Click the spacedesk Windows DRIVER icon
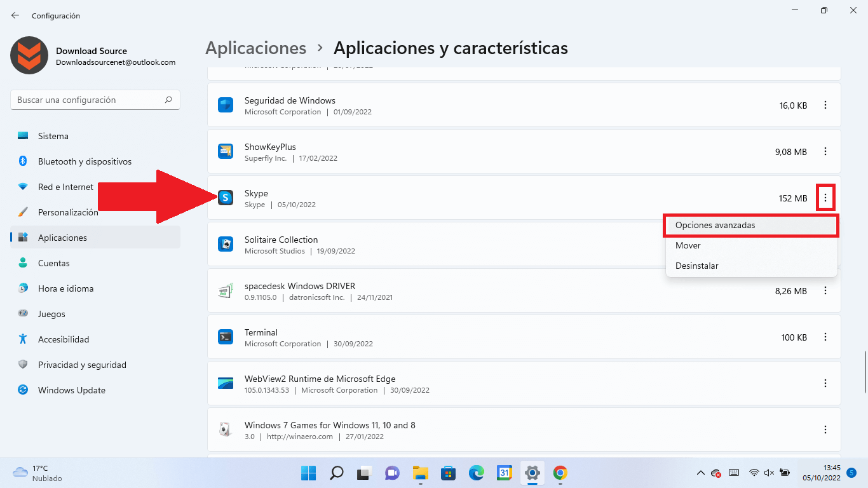868x488 pixels. [226, 291]
